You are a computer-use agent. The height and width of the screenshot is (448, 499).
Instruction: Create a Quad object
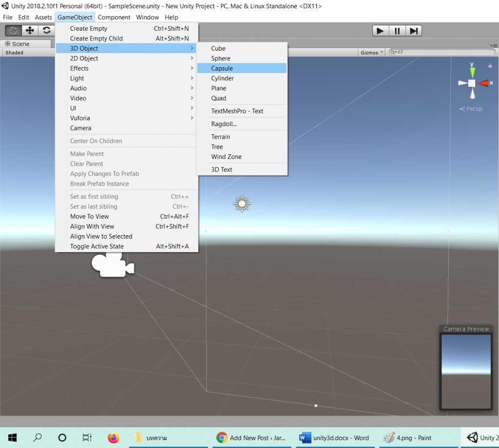pyautogui.click(x=242, y=98)
